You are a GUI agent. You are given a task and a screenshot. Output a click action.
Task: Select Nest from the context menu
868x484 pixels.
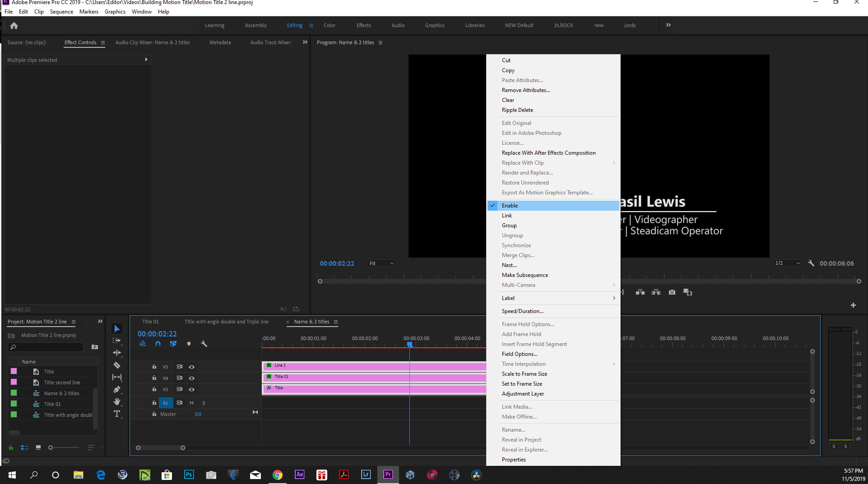click(x=509, y=265)
